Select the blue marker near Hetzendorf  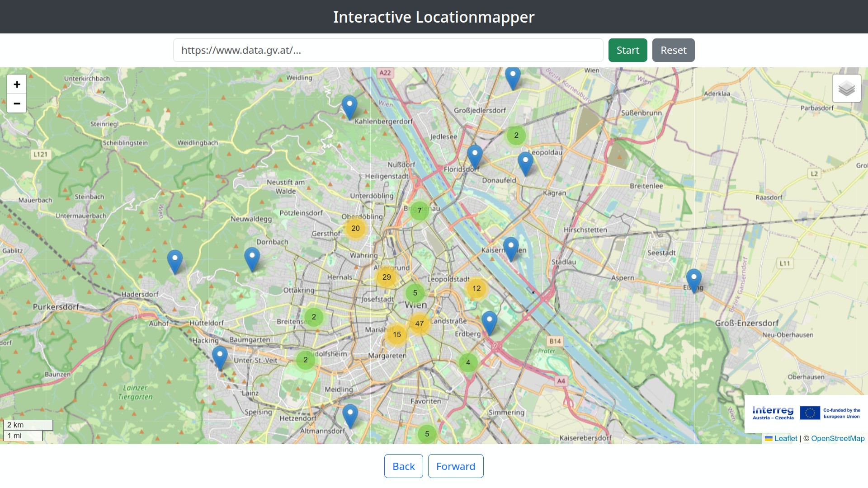[350, 416]
